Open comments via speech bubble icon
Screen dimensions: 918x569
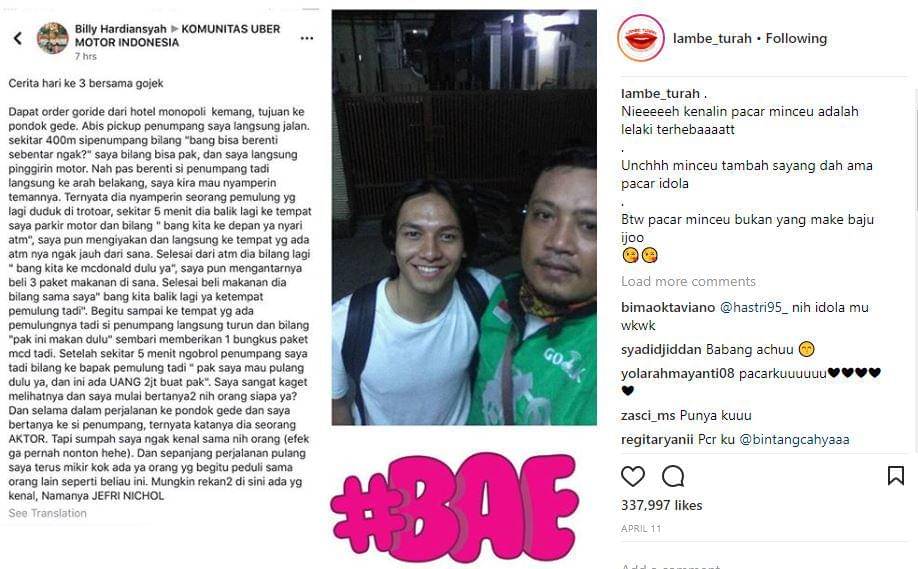click(x=673, y=477)
